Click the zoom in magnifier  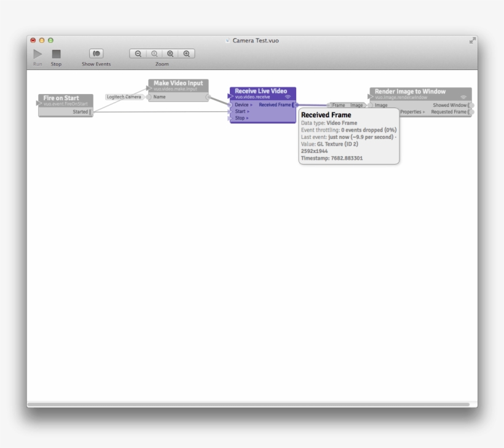point(186,54)
